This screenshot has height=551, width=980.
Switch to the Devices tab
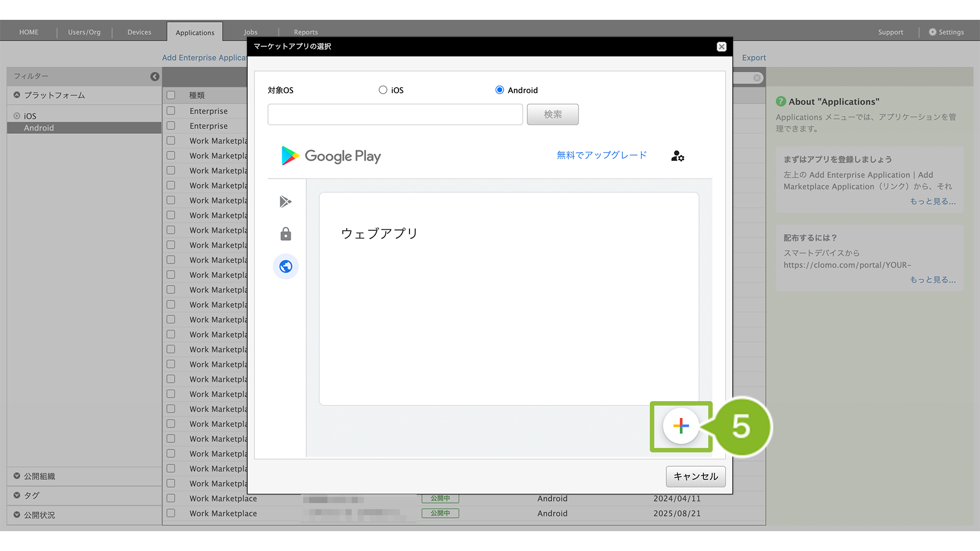pos(139,32)
